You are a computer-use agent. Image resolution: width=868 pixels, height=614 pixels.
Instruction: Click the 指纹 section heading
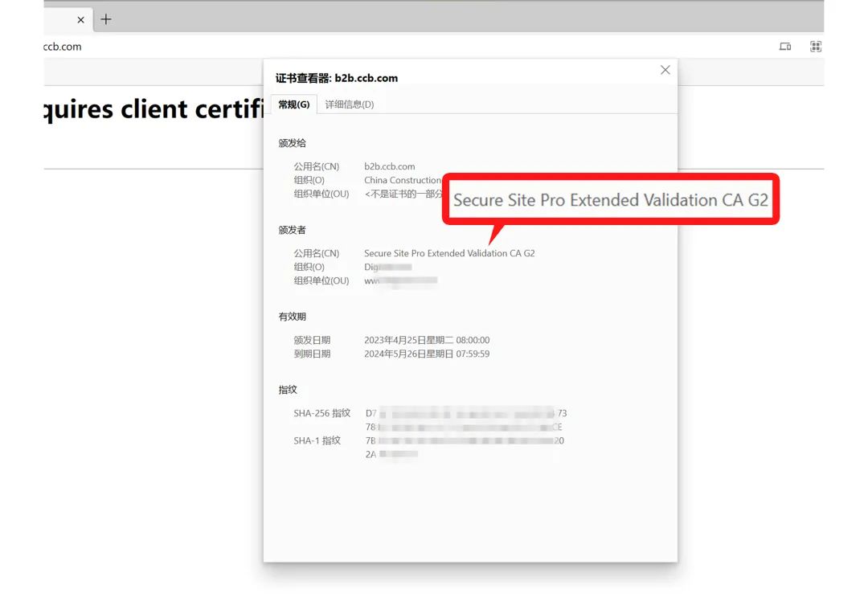click(x=288, y=390)
